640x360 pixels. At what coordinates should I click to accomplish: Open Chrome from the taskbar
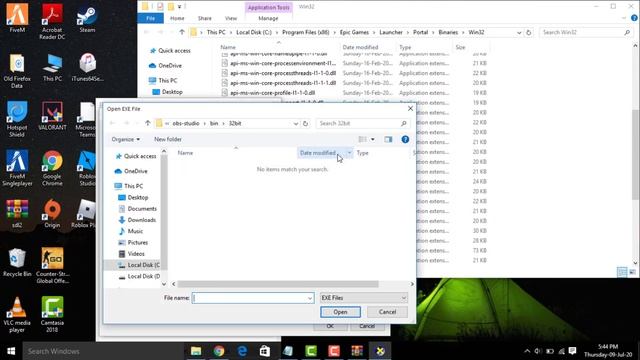coord(219,351)
